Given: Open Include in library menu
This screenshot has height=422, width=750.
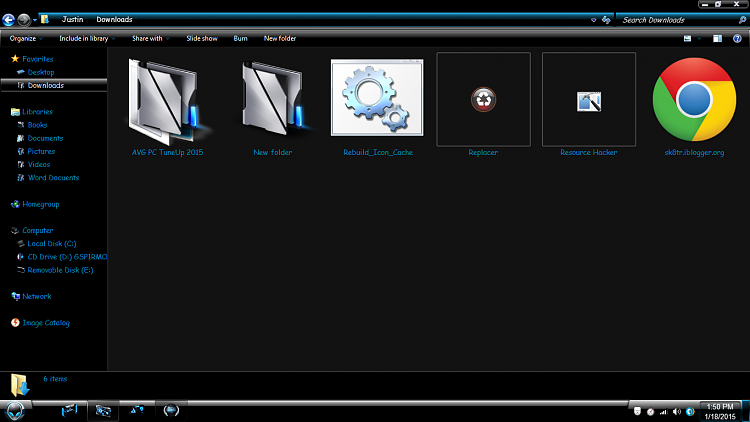Looking at the screenshot, I should click(x=87, y=38).
